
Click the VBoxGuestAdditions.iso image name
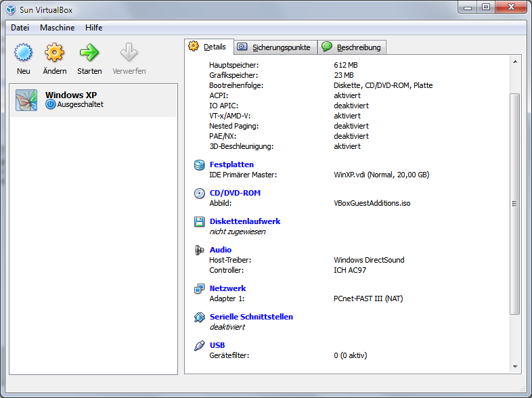pyautogui.click(x=372, y=203)
